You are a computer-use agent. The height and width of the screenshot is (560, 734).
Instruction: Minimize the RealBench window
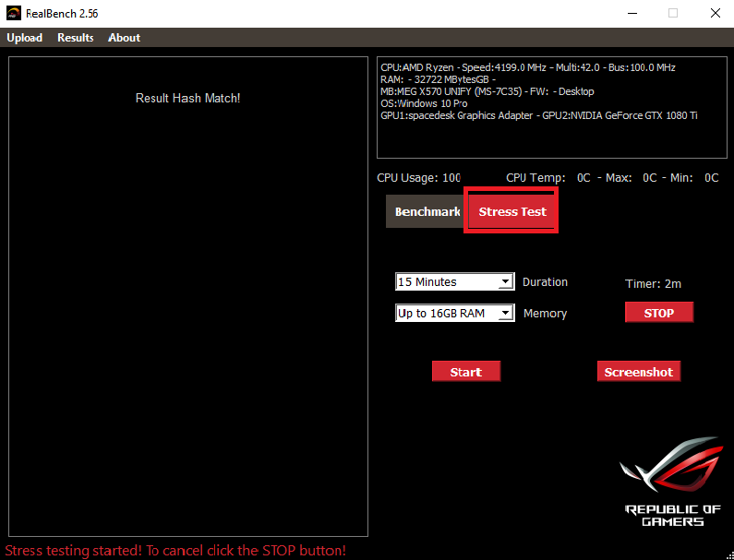[x=632, y=13]
